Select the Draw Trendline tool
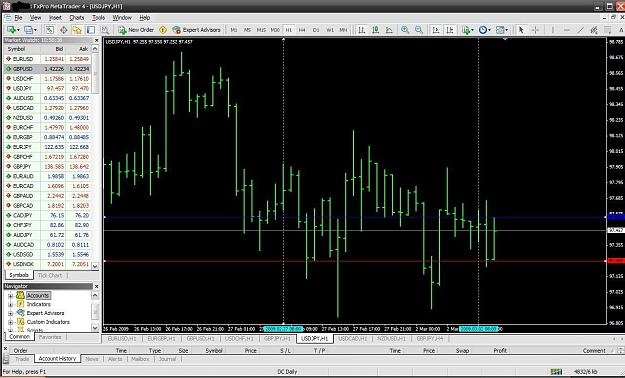The image size is (625, 378). pyautogui.click(x=581, y=30)
